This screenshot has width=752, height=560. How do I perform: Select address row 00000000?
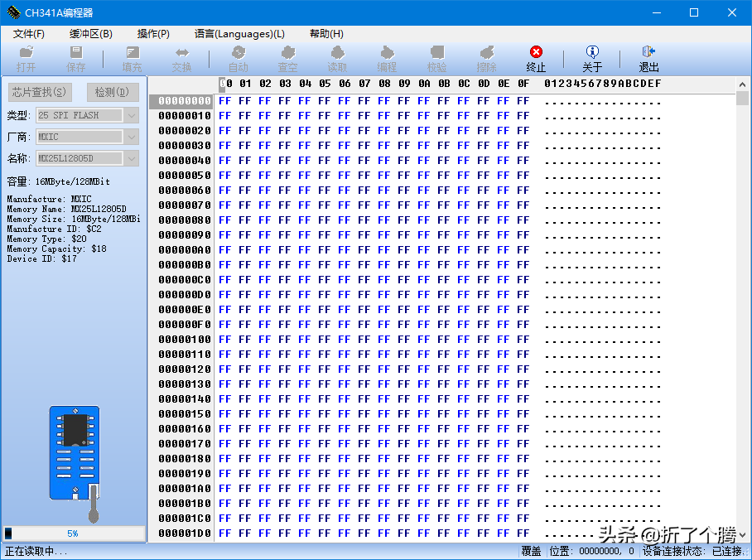click(x=185, y=101)
